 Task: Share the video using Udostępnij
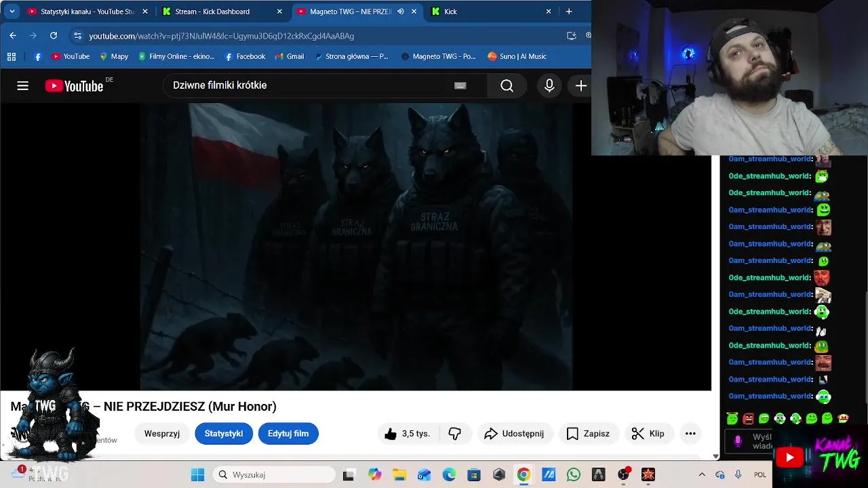[x=515, y=434]
